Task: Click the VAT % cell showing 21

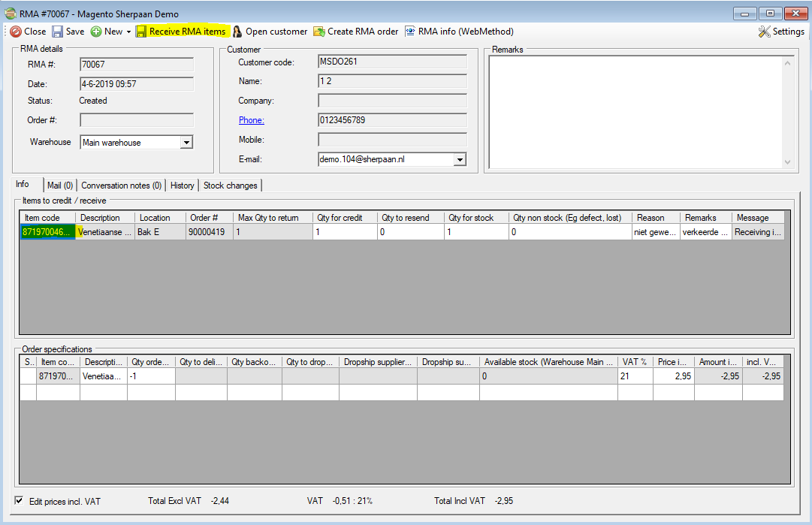Action: (x=635, y=376)
